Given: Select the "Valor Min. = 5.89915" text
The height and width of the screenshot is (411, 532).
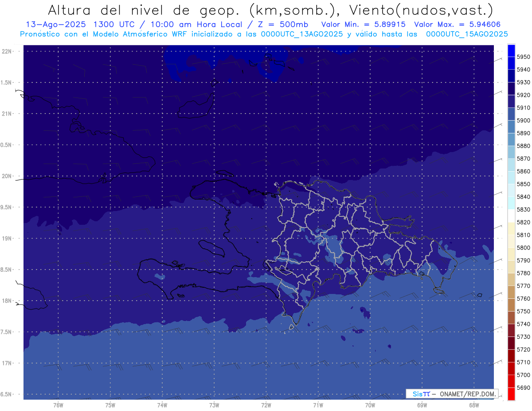Looking at the screenshot, I should coord(363,24).
